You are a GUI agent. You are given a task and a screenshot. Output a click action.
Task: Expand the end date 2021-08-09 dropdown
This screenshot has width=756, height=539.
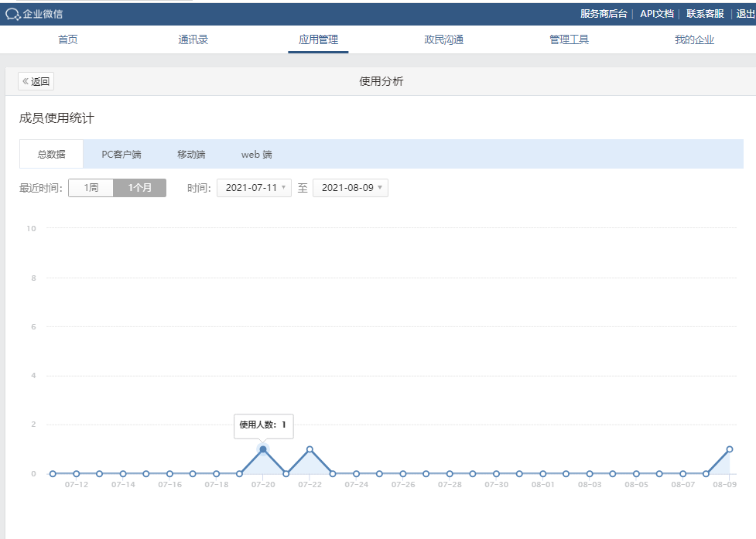[x=350, y=188]
